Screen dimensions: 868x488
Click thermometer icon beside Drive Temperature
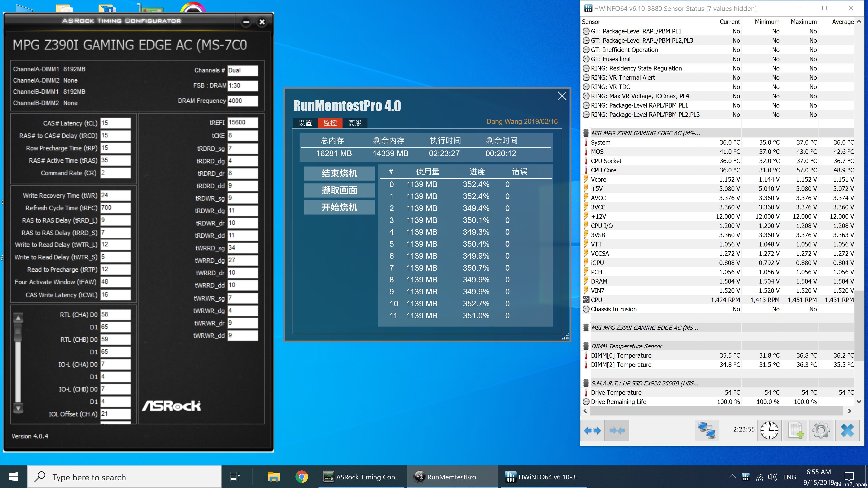coord(586,392)
